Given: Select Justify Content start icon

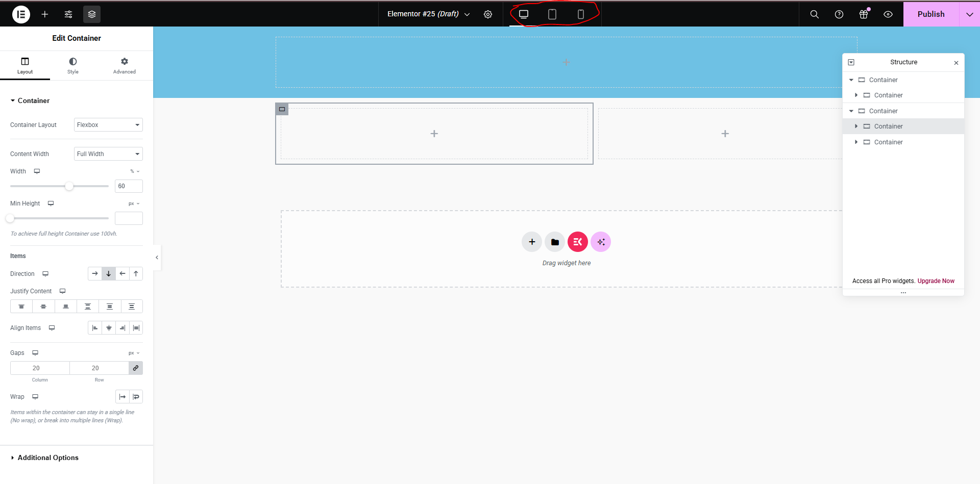Looking at the screenshot, I should pos(21,307).
